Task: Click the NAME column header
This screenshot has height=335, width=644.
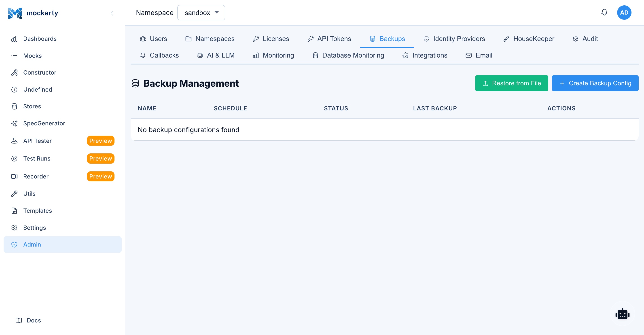Action: [147, 108]
